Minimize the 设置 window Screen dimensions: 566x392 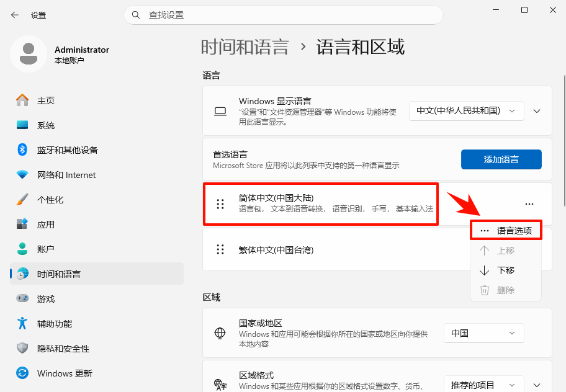tap(496, 10)
